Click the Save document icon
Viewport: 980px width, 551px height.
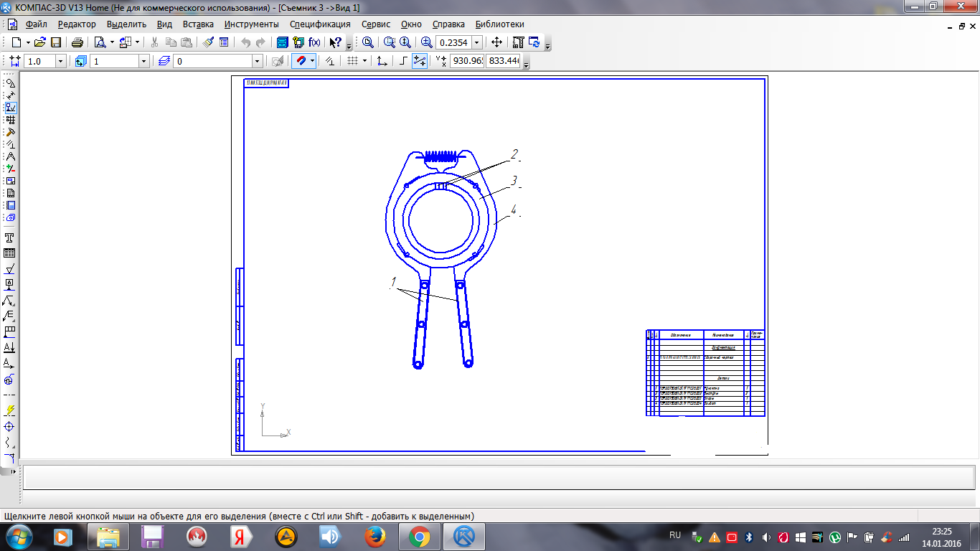point(56,42)
